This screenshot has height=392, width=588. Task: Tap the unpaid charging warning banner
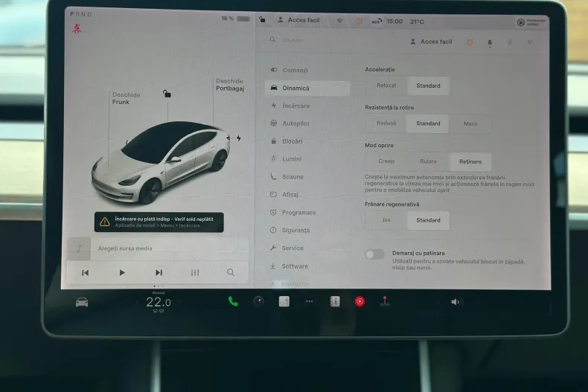coord(159,222)
